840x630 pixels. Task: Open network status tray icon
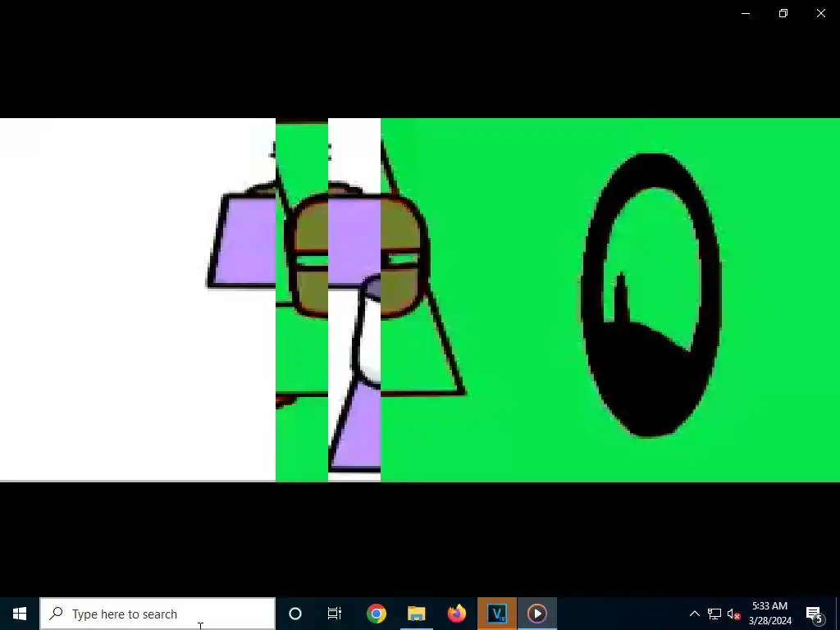[714, 614]
